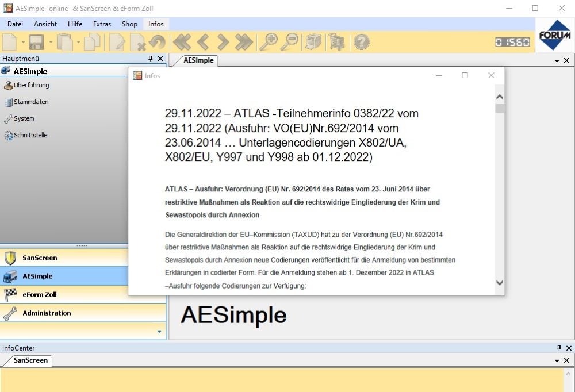
Task: Go to next record with single right arrow
Action: coord(223,42)
